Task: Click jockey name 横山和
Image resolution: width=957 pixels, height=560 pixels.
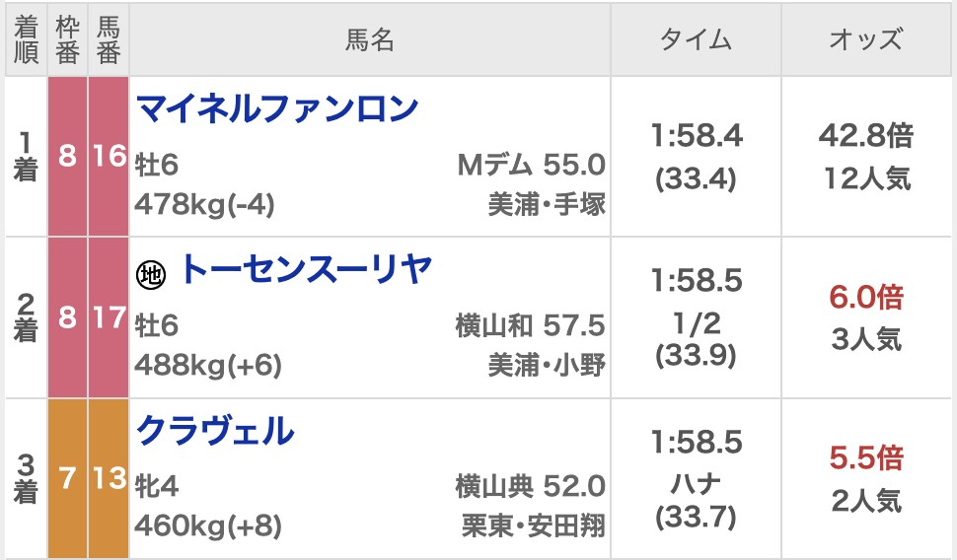Action: (495, 325)
